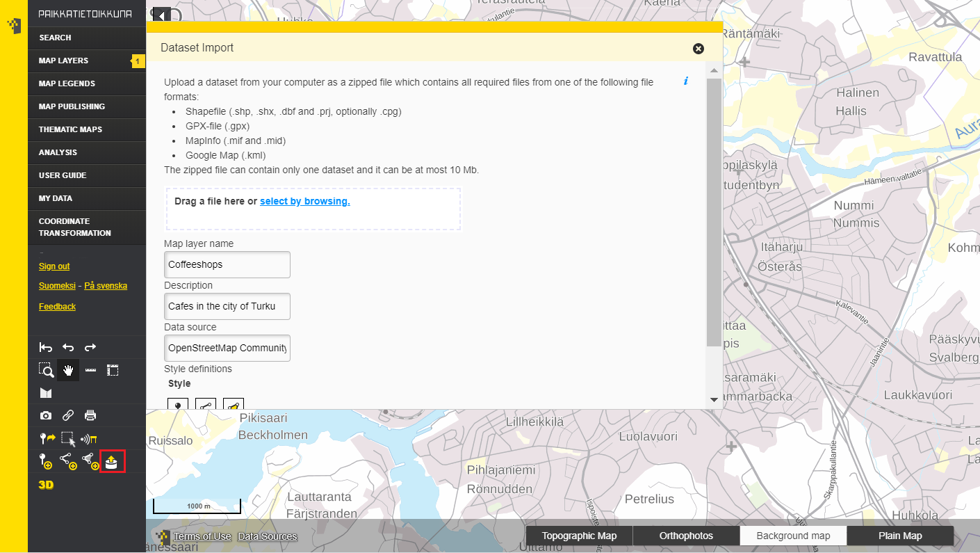Switch to Topographic Map base layer
This screenshot has width=980, height=553.
click(579, 536)
